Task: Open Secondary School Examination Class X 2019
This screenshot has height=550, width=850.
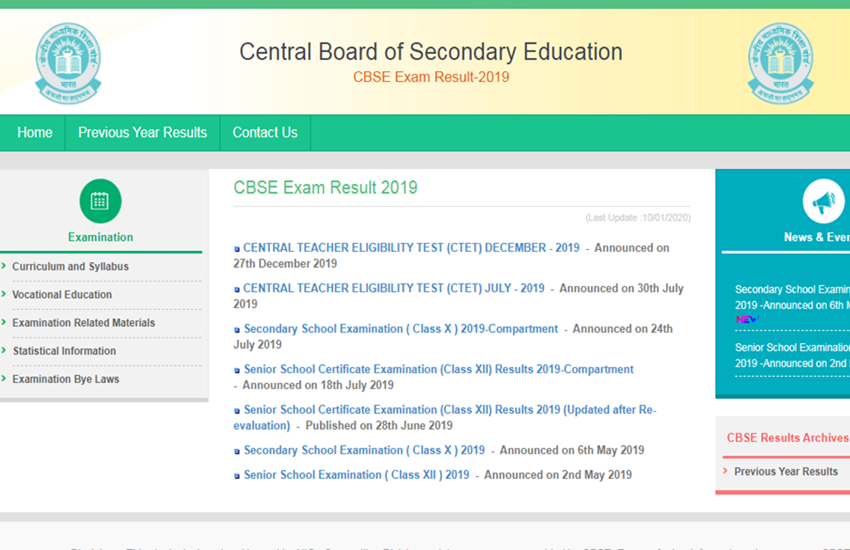Action: pyautogui.click(x=364, y=450)
